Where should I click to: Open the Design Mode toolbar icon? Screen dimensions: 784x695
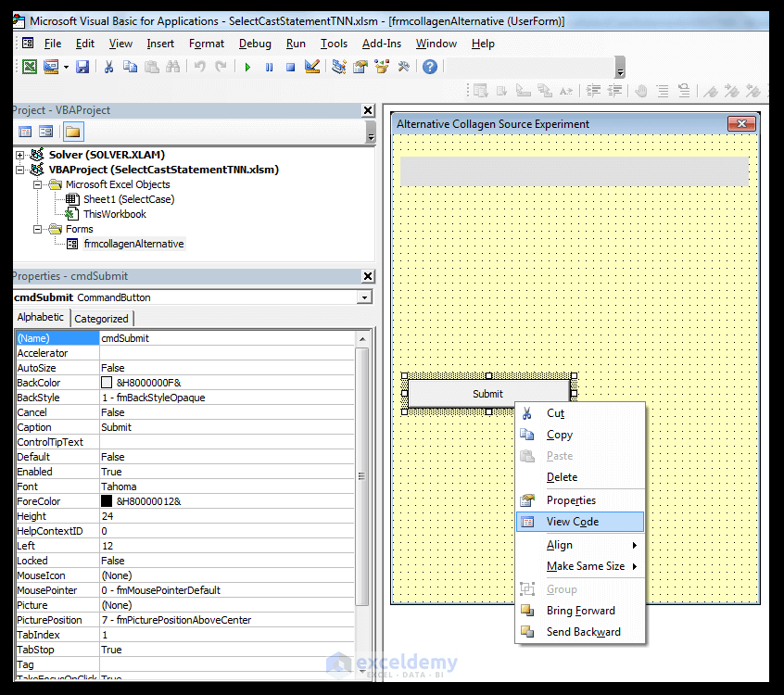point(311,67)
